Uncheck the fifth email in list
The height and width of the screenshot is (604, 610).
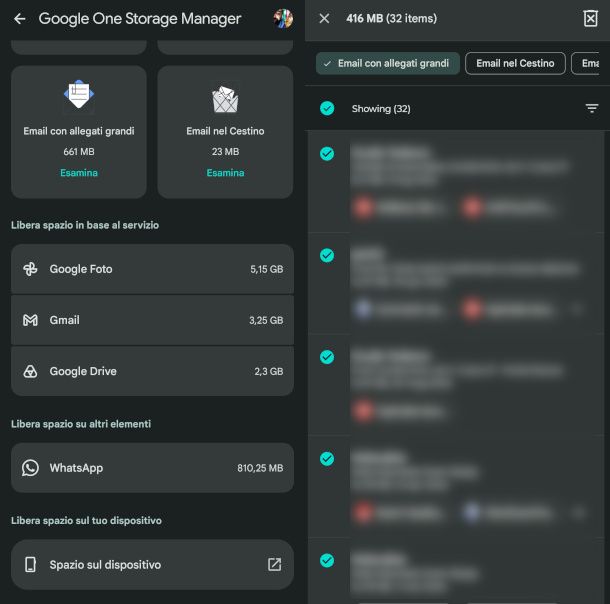327,560
